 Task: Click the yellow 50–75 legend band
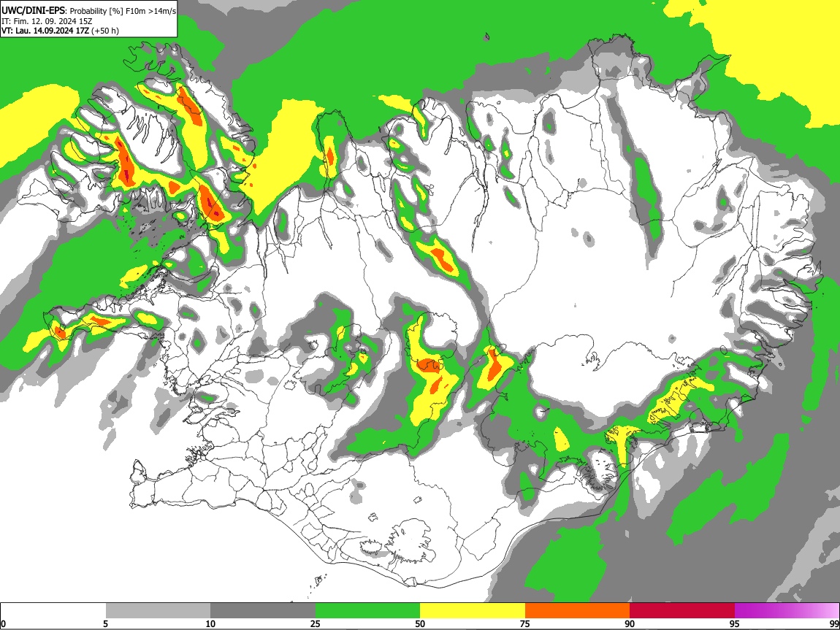tap(473, 610)
